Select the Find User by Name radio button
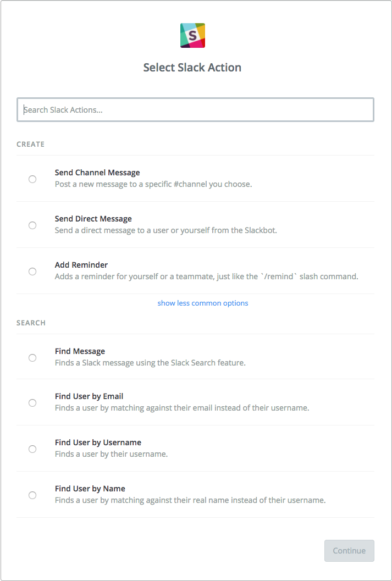The width and height of the screenshot is (392, 581). coord(32,495)
